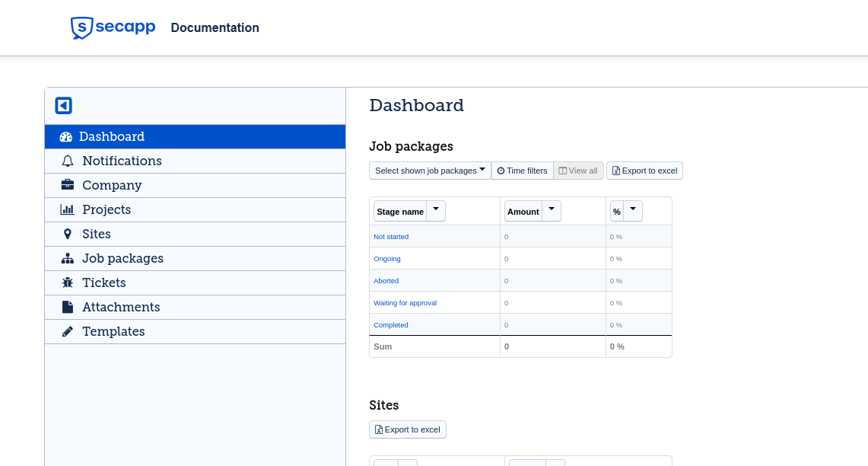Go to the Company section
This screenshot has height=466, width=868.
(195, 186)
